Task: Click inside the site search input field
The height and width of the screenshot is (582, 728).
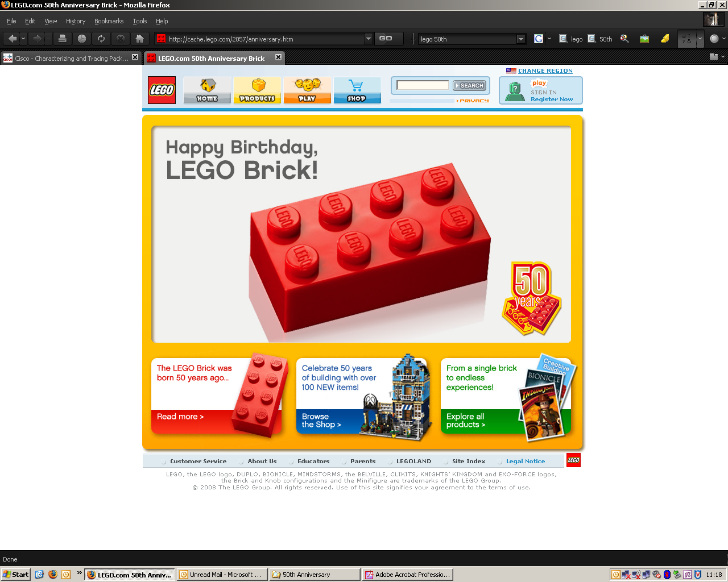Action: (x=423, y=84)
